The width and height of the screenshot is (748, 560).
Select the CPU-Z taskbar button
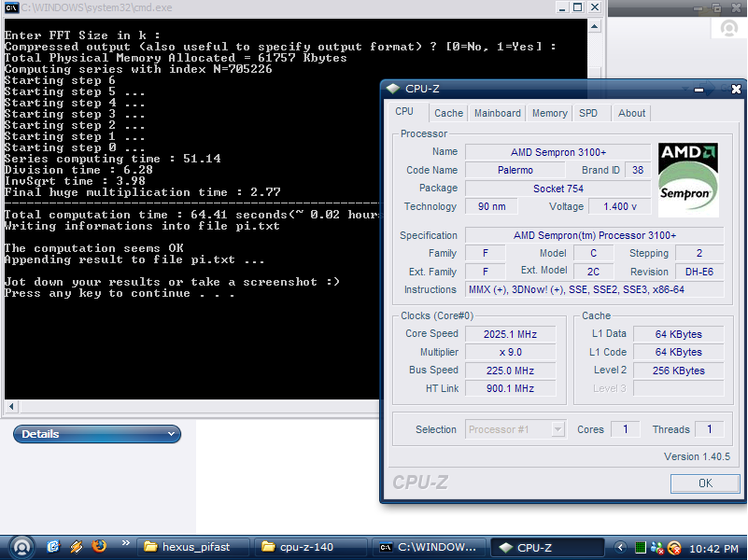[x=545, y=547]
